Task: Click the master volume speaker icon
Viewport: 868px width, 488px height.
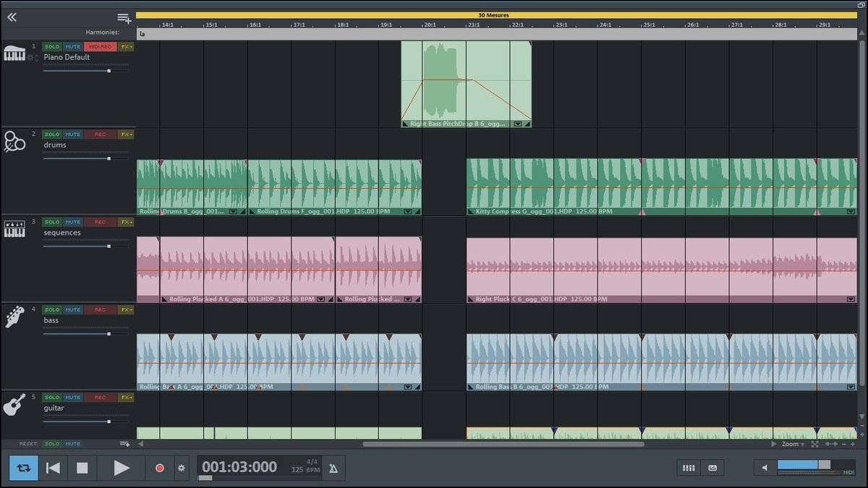Action: tap(765, 468)
